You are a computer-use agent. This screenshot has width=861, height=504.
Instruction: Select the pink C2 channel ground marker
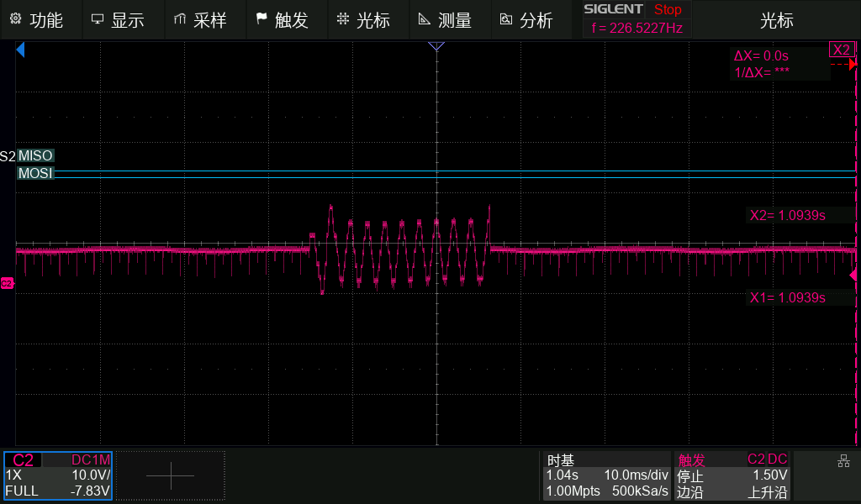7,284
